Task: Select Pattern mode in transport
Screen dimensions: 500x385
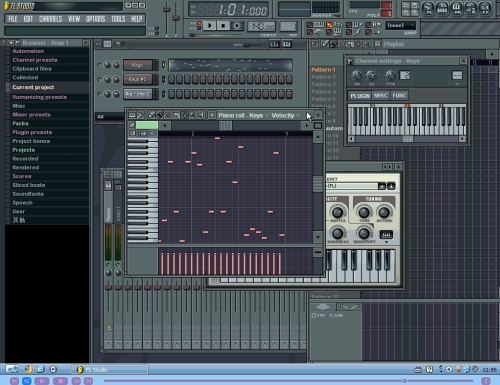Action: [199, 23]
